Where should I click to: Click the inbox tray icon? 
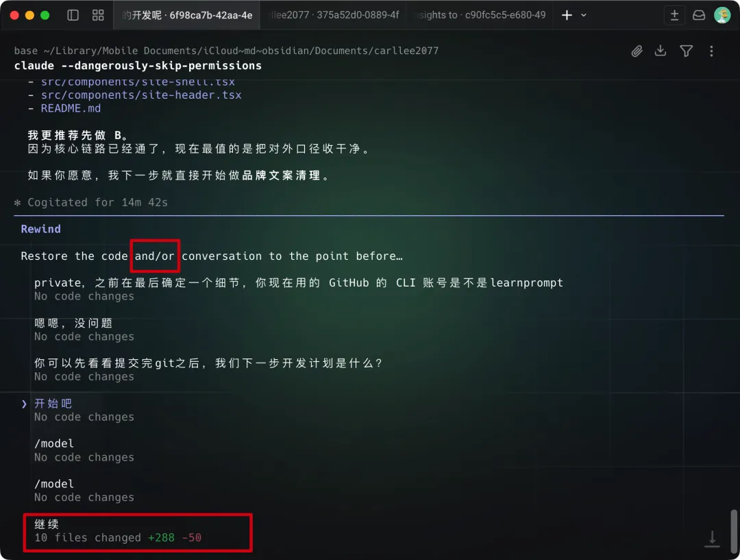tap(699, 15)
